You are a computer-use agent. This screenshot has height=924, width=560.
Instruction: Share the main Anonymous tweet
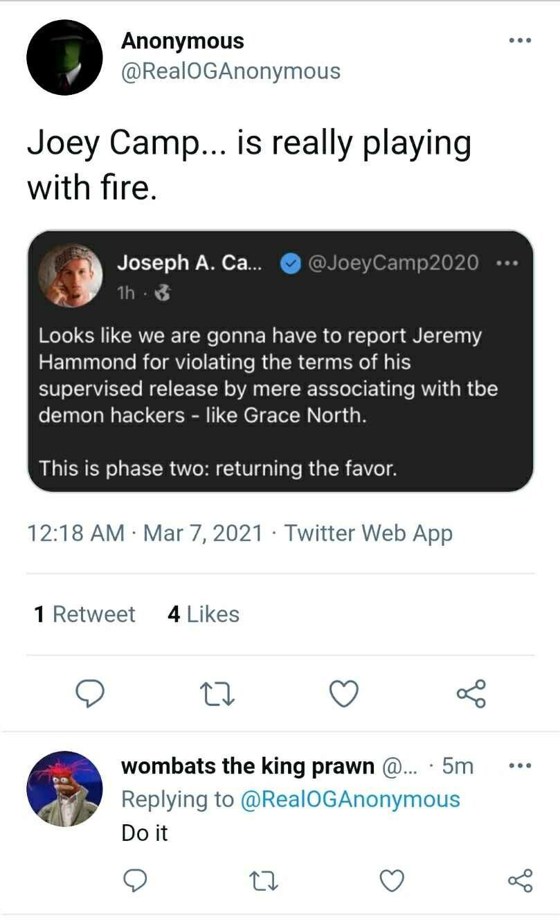pyautogui.click(x=472, y=693)
